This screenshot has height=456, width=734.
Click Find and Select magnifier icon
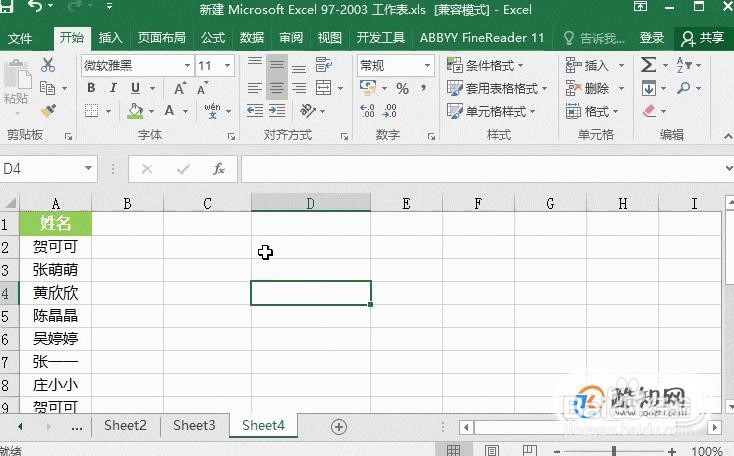(683, 88)
